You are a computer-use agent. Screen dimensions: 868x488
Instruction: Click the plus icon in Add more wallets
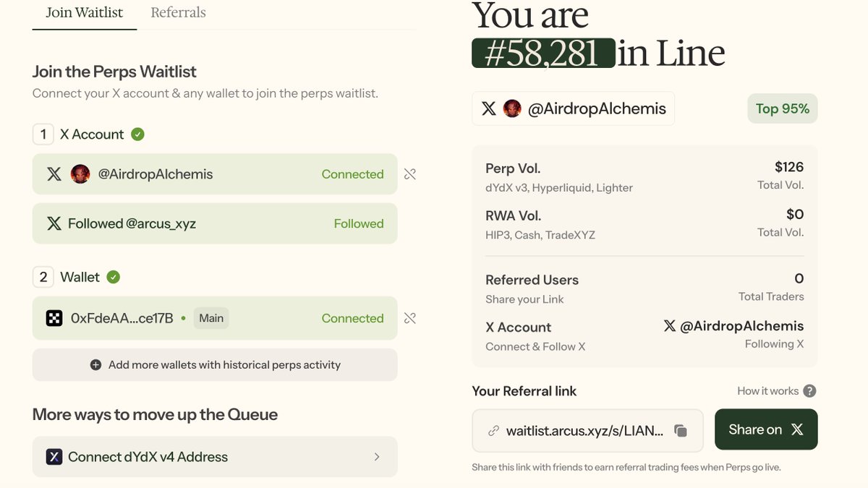[x=95, y=365]
